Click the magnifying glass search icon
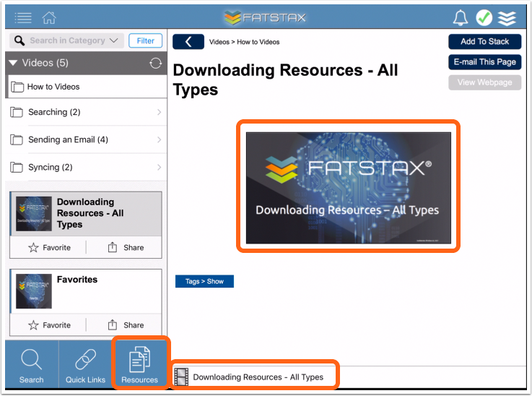The image size is (532, 396). click(19, 40)
